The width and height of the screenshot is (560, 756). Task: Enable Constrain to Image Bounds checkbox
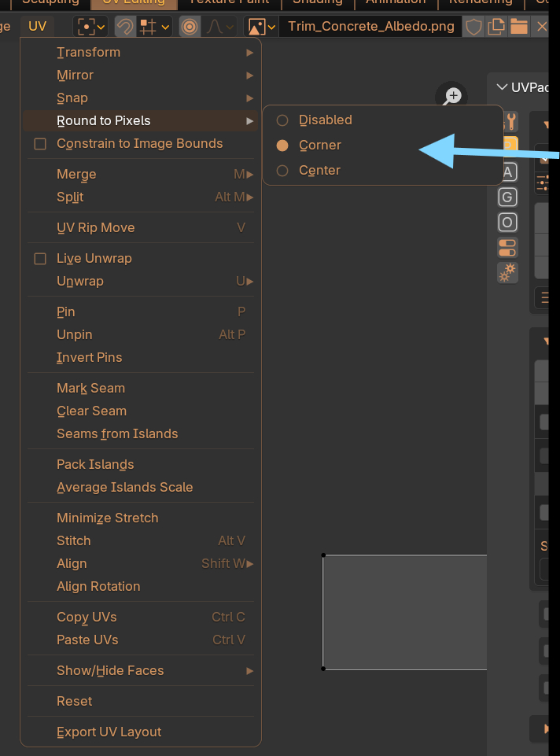pos(40,144)
